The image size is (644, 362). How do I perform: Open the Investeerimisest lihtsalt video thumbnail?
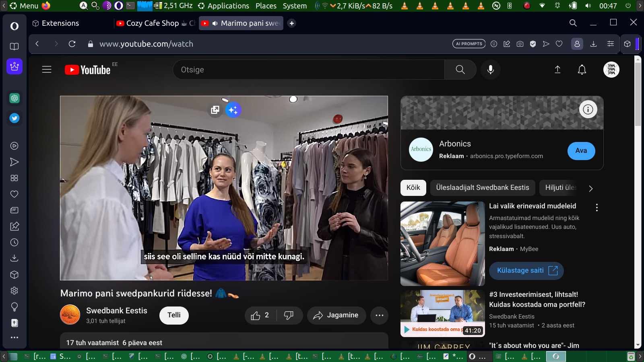pos(443,313)
